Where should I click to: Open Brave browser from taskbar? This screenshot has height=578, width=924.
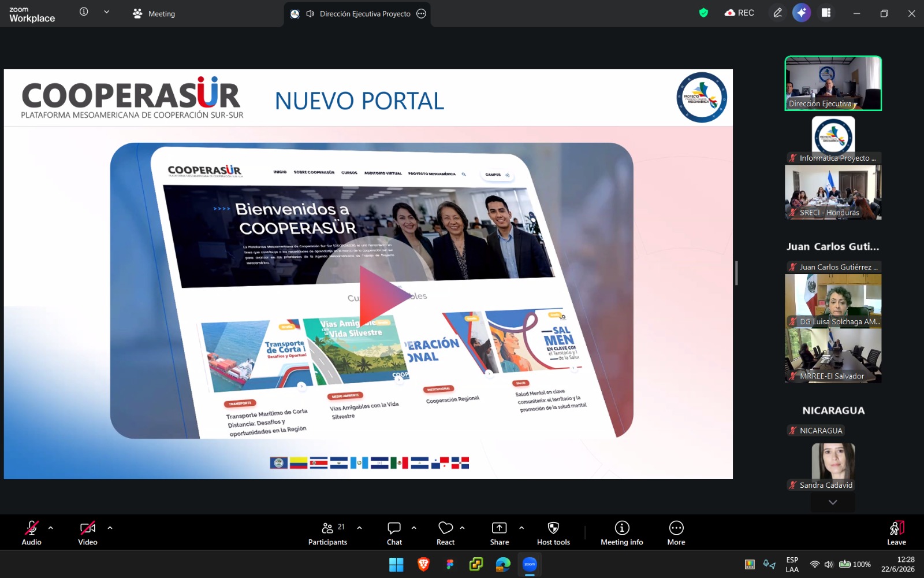tap(423, 565)
